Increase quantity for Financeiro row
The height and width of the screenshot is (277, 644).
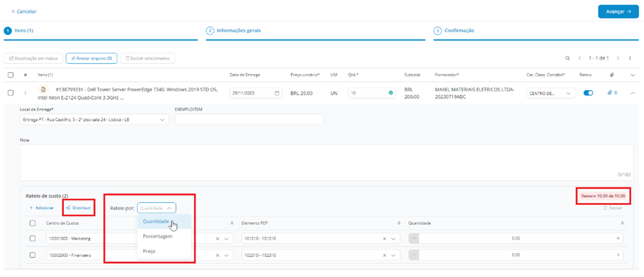click(x=618, y=255)
